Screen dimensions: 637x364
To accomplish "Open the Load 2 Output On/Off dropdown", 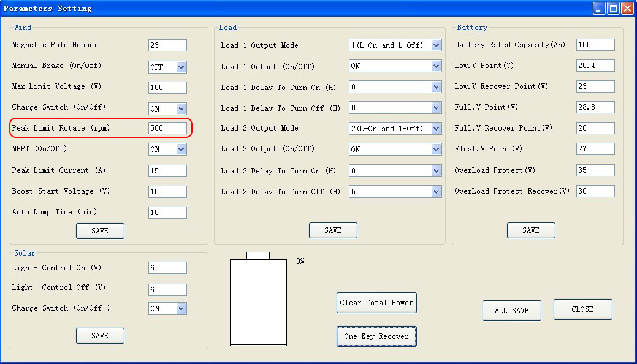I will tap(395, 149).
